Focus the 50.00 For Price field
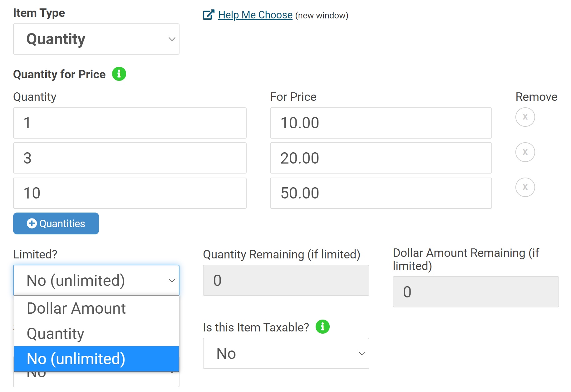Image resolution: width=571 pixels, height=392 pixels. (x=381, y=193)
